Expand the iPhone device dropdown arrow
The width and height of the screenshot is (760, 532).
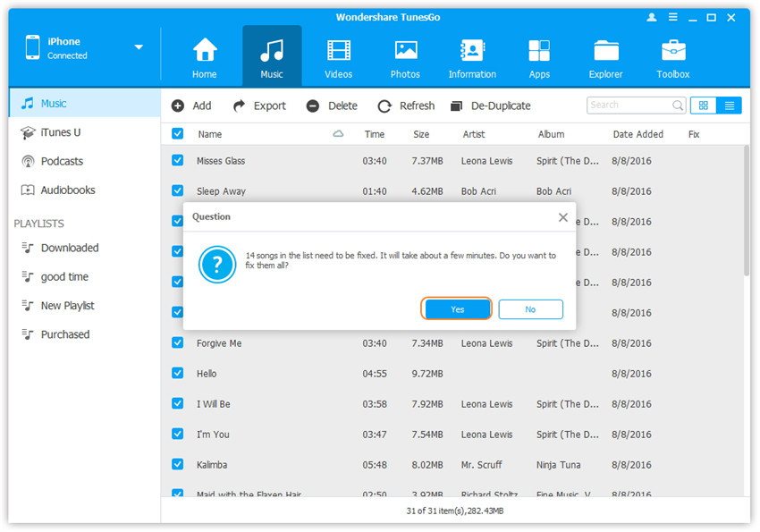coord(139,47)
